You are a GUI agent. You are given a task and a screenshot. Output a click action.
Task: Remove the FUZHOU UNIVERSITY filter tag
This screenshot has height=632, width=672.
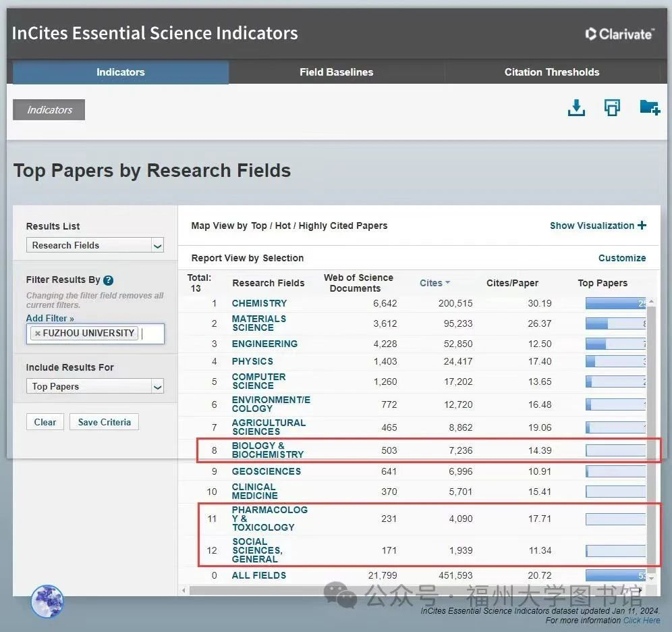(38, 334)
